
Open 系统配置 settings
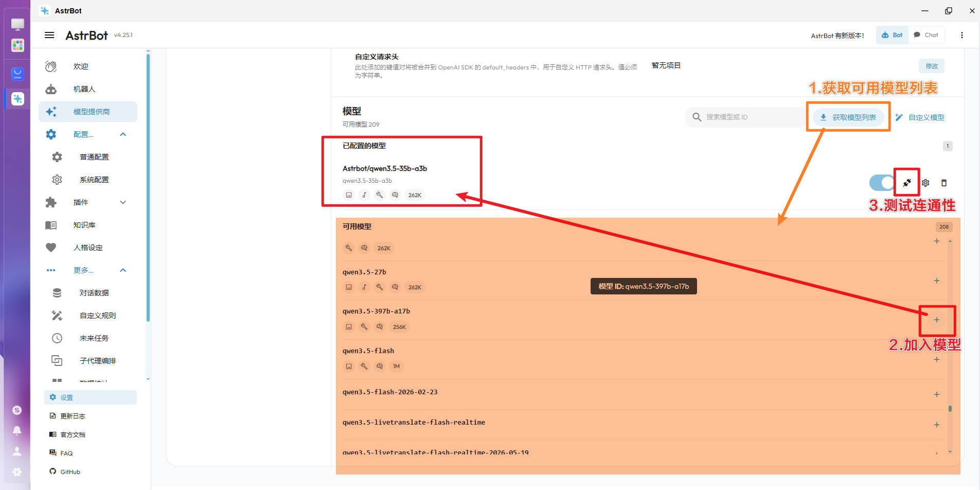click(x=88, y=180)
